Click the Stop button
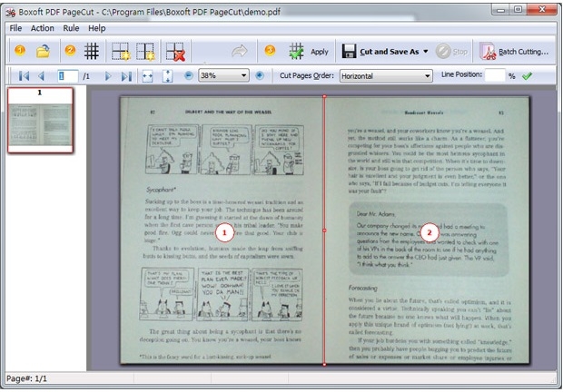 coord(451,52)
